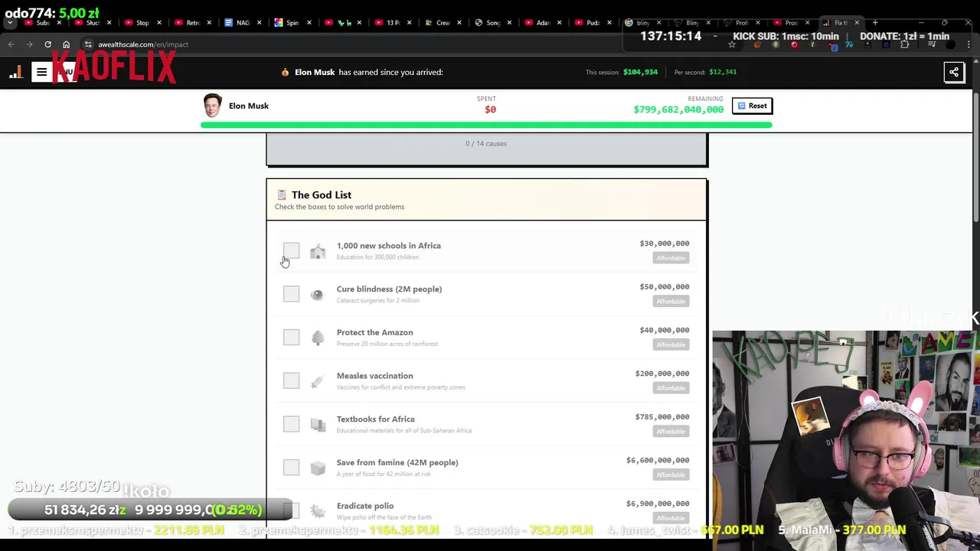Click the books icon for Textbooks for Africa

coord(318,425)
